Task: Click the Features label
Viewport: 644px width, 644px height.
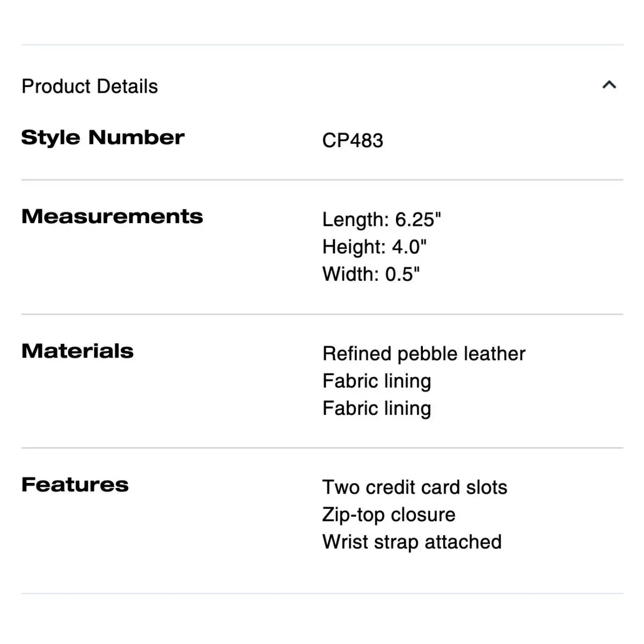Action: click(x=75, y=485)
